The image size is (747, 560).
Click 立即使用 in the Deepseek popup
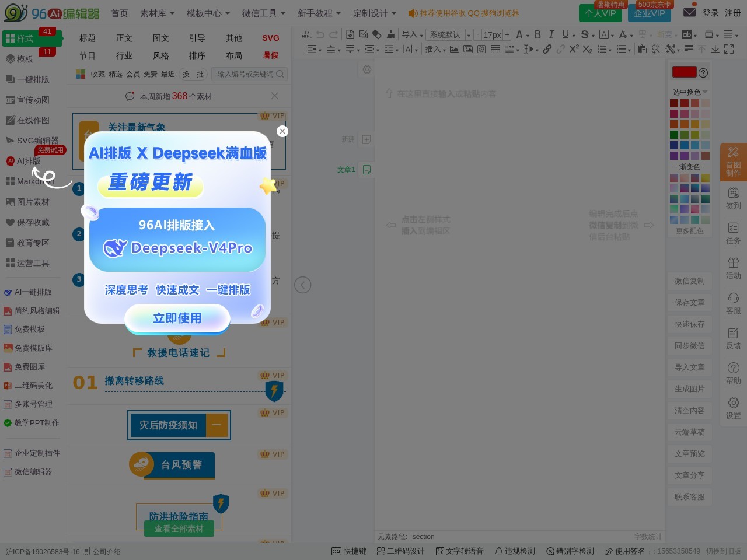[177, 318]
